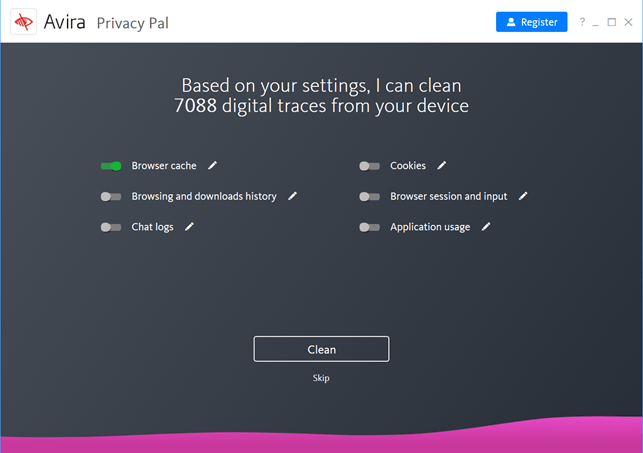Edit Browser cache settings pencil icon
Viewport: 643px width, 453px height.
click(x=212, y=166)
